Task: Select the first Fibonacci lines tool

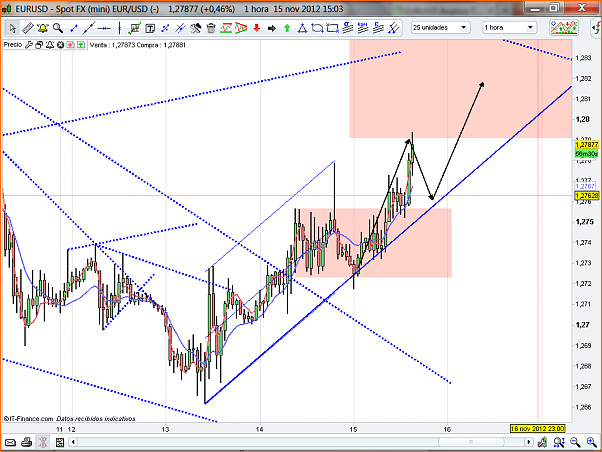Action: (x=347, y=28)
